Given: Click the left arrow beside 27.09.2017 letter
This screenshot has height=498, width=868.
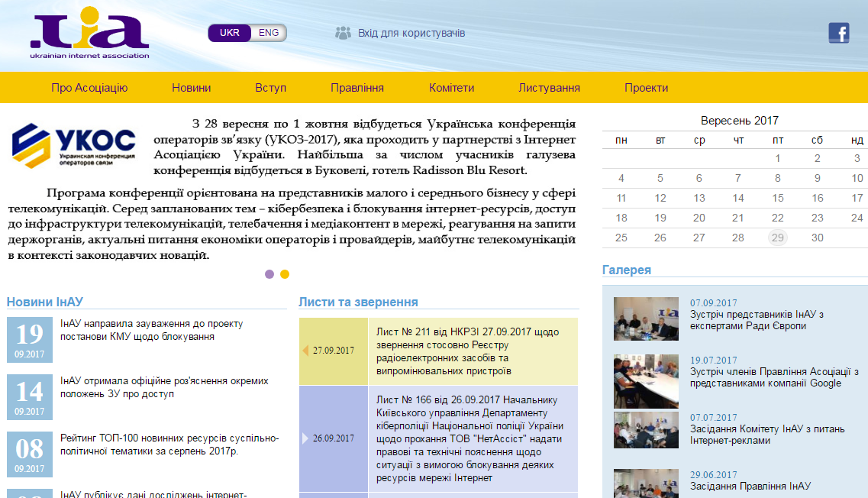Looking at the screenshot, I should (305, 351).
